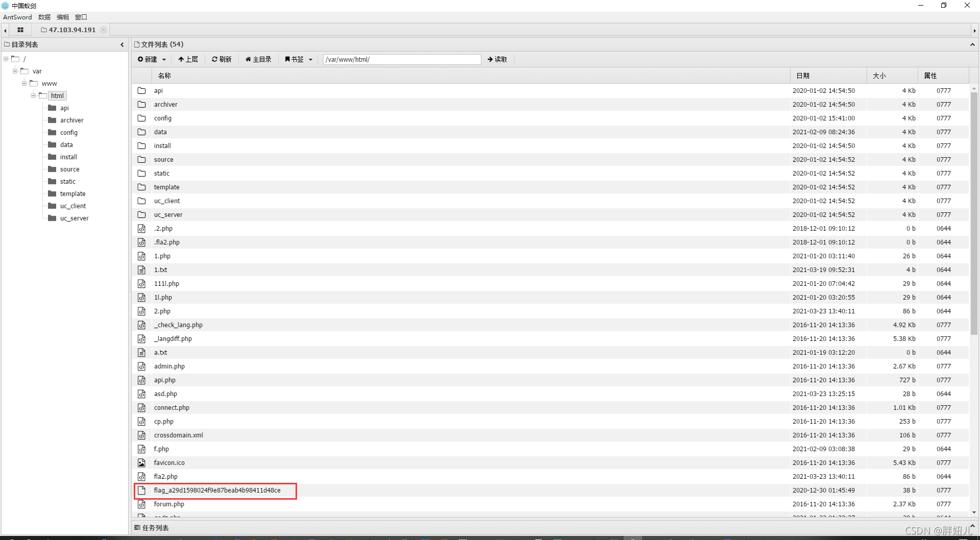Sort by 属性 column header
Screen dimensions: 980x540
click(x=943, y=76)
